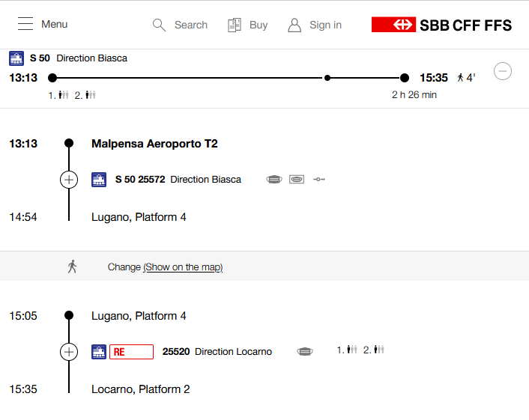Click the train icon beside S 50 25572

(99, 180)
